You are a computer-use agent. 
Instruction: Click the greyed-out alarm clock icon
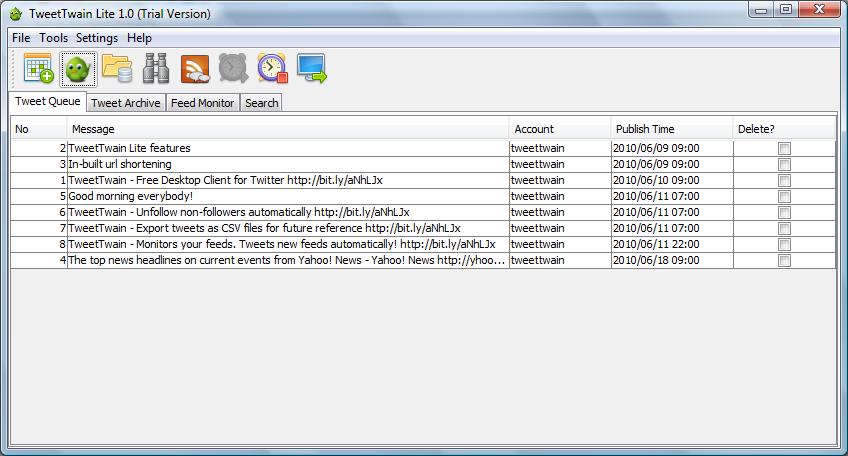(234, 69)
